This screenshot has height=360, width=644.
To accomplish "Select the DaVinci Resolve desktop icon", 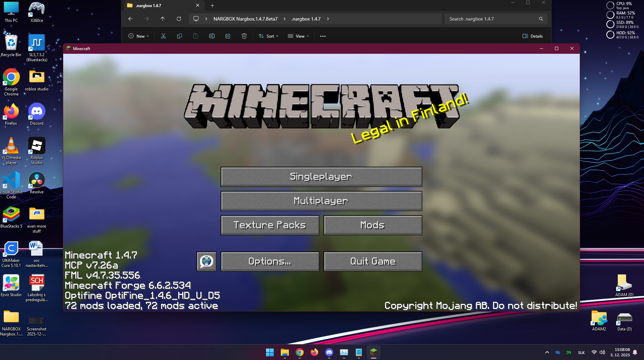I will click(37, 183).
